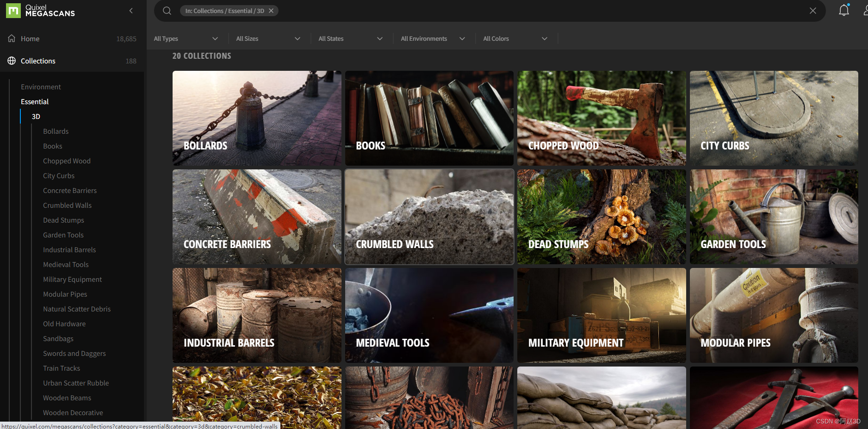Click the Collections globe icon

coord(12,61)
